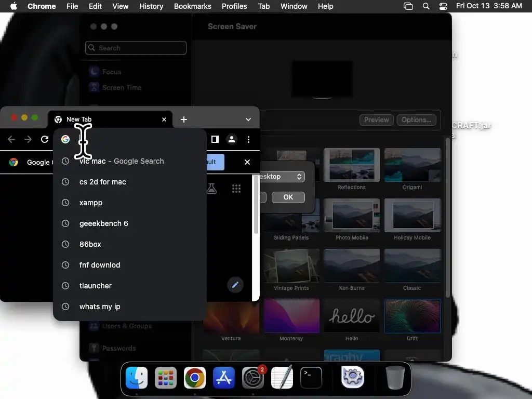Click the Set as default button

pos(216,162)
